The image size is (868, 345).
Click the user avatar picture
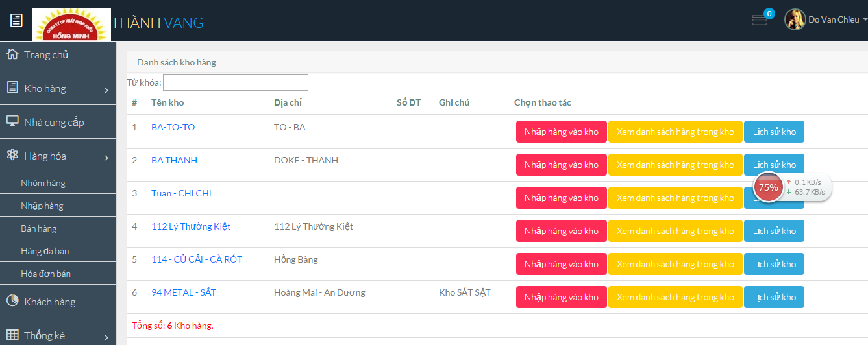795,19
